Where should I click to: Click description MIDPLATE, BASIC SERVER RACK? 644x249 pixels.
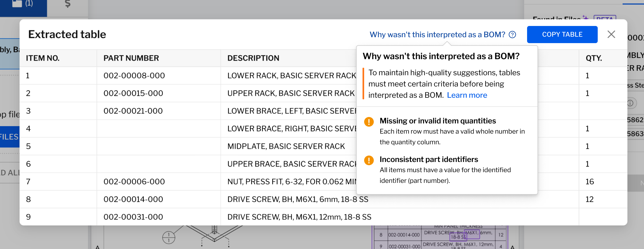286,146
